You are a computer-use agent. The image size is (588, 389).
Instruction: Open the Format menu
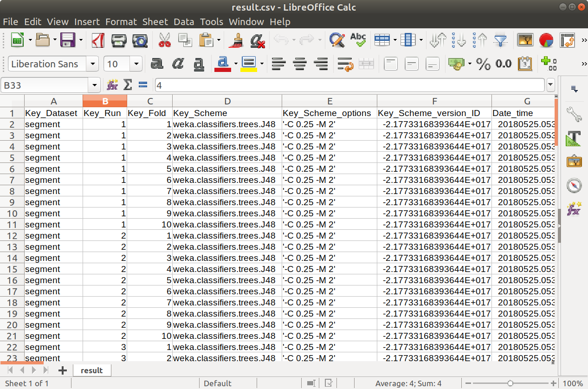coord(121,22)
